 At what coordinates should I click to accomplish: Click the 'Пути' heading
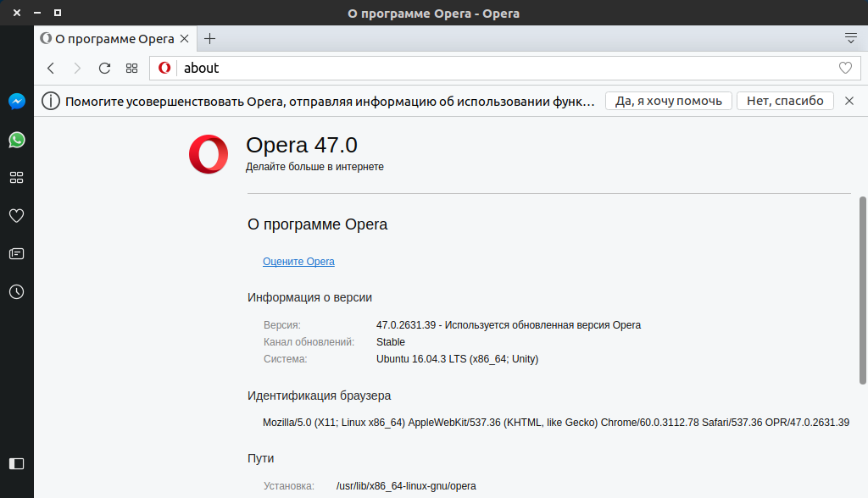coord(261,458)
